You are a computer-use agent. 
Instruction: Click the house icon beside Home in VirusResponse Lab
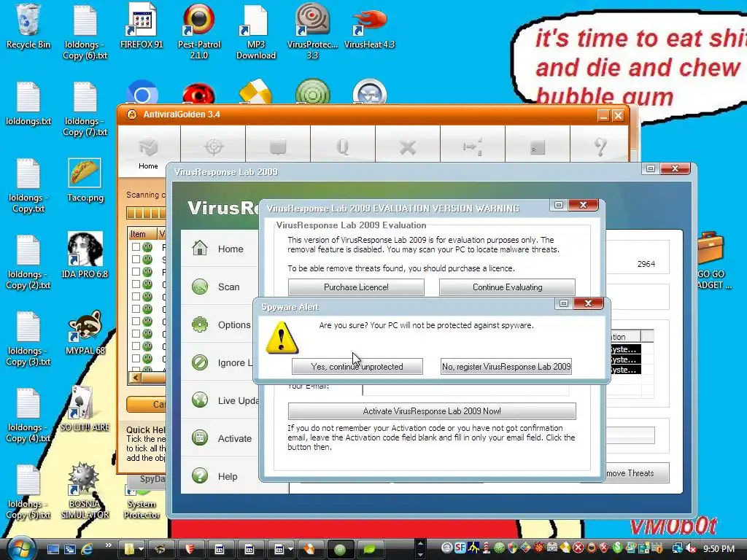click(200, 248)
